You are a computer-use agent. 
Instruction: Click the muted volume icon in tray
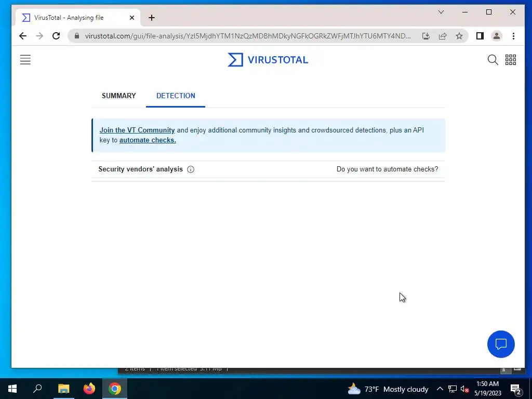(x=465, y=389)
